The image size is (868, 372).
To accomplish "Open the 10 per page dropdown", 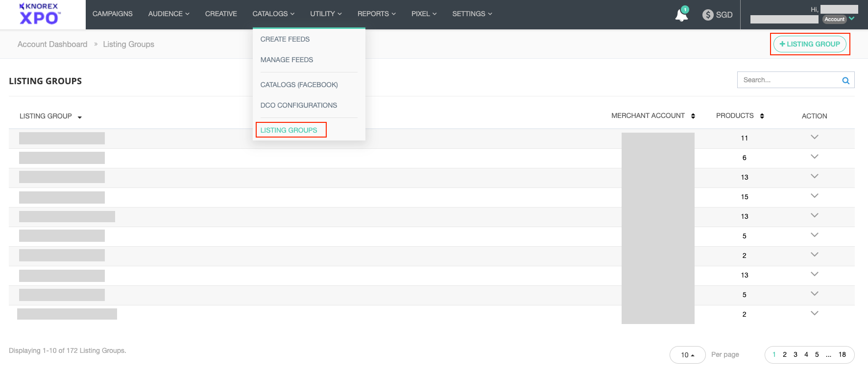I will coord(687,355).
